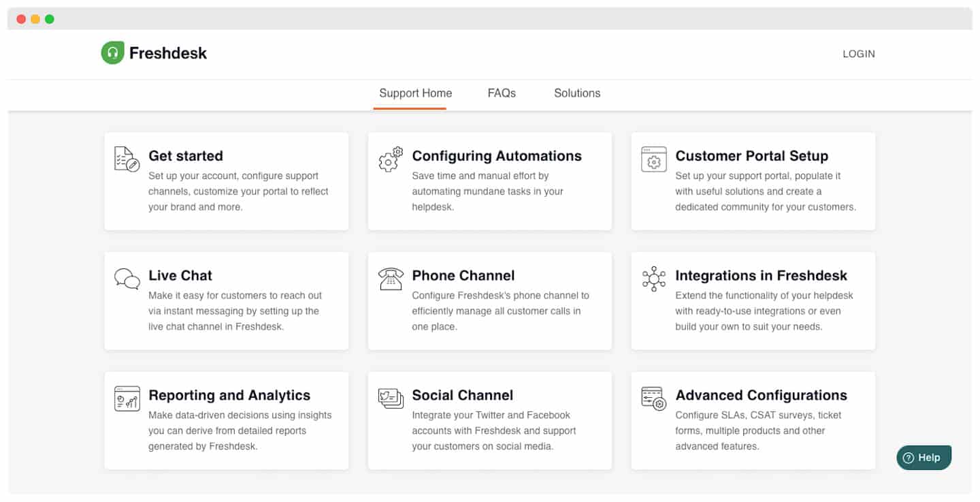Image resolution: width=980 pixels, height=502 pixels.
Task: Open the Help widget button
Action: [x=924, y=458]
